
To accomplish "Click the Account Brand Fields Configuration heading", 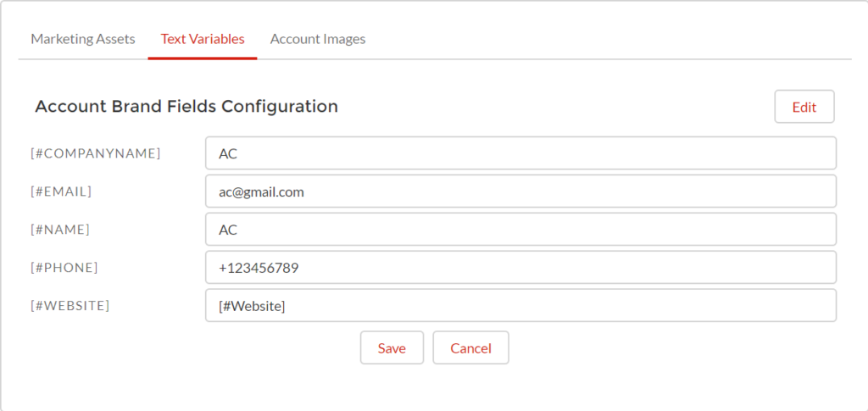I will [x=186, y=106].
